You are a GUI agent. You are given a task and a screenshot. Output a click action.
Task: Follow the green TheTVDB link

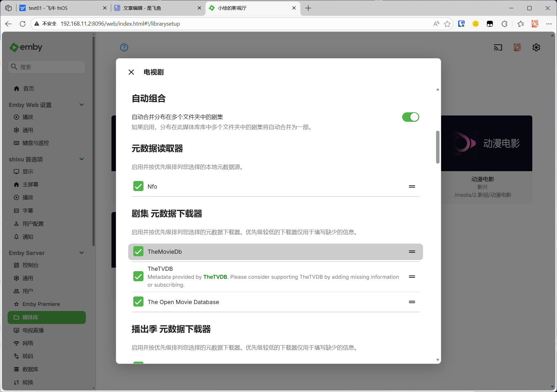click(215, 277)
